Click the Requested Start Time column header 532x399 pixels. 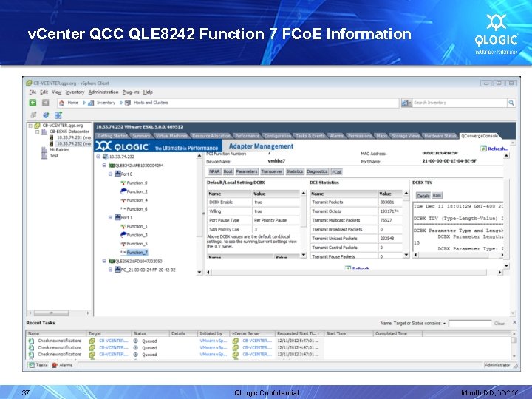[299, 333]
